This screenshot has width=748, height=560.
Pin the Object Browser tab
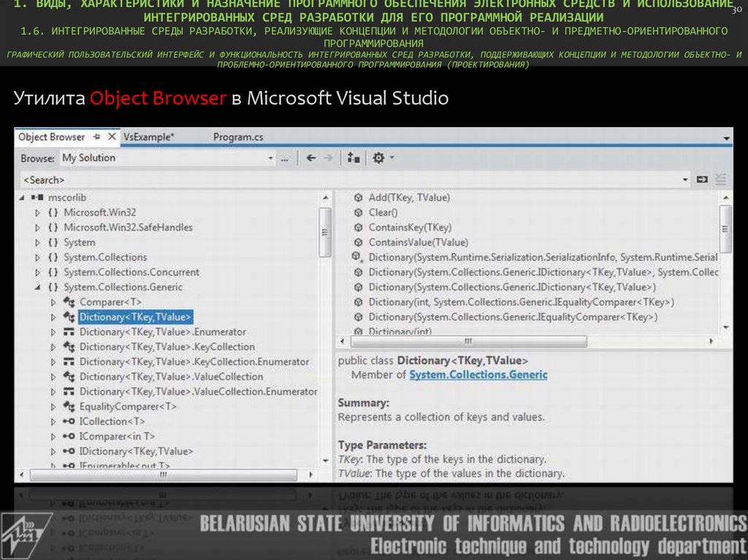97,137
